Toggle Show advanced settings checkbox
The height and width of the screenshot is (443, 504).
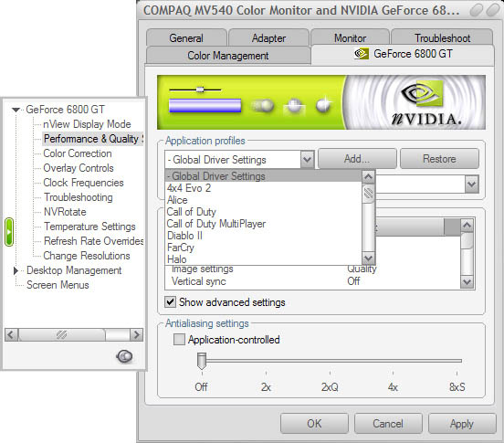(170, 302)
